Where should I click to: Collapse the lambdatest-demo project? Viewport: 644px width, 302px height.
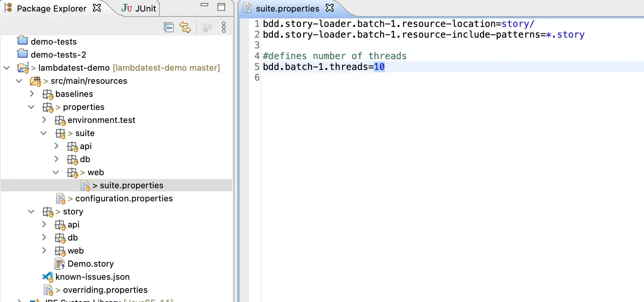(7, 68)
